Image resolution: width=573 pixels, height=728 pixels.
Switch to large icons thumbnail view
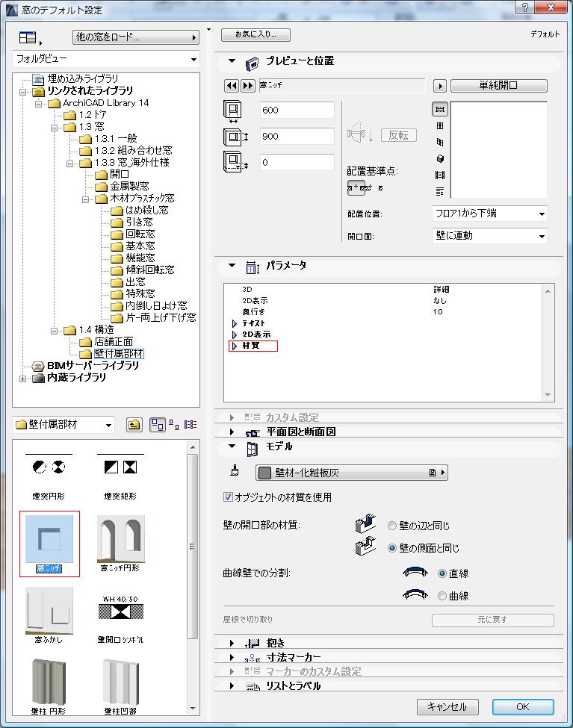[158, 425]
